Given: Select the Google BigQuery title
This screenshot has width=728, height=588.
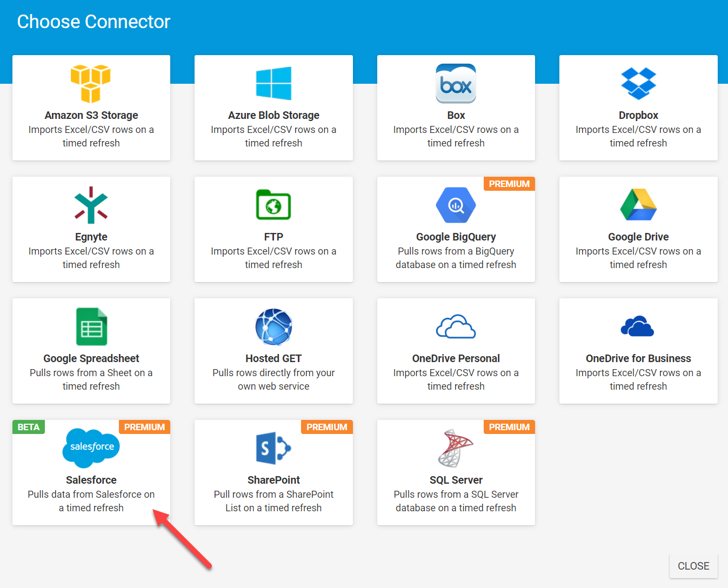Looking at the screenshot, I should click(456, 237).
